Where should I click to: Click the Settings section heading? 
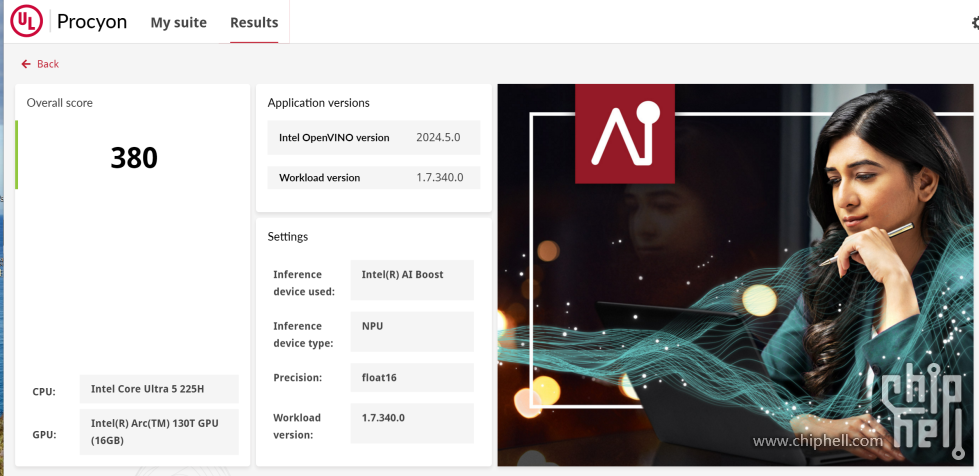click(288, 237)
